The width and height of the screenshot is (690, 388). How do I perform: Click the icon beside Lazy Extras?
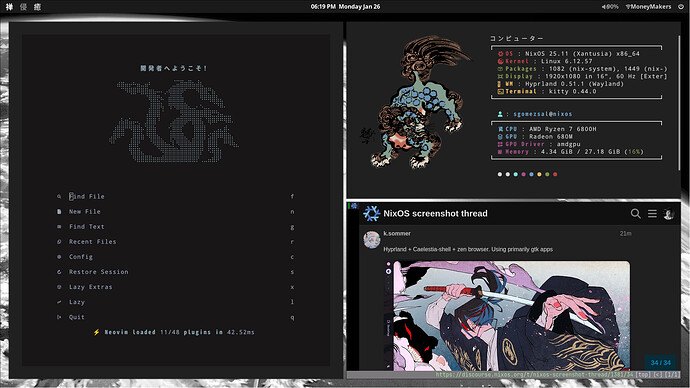pyautogui.click(x=59, y=287)
